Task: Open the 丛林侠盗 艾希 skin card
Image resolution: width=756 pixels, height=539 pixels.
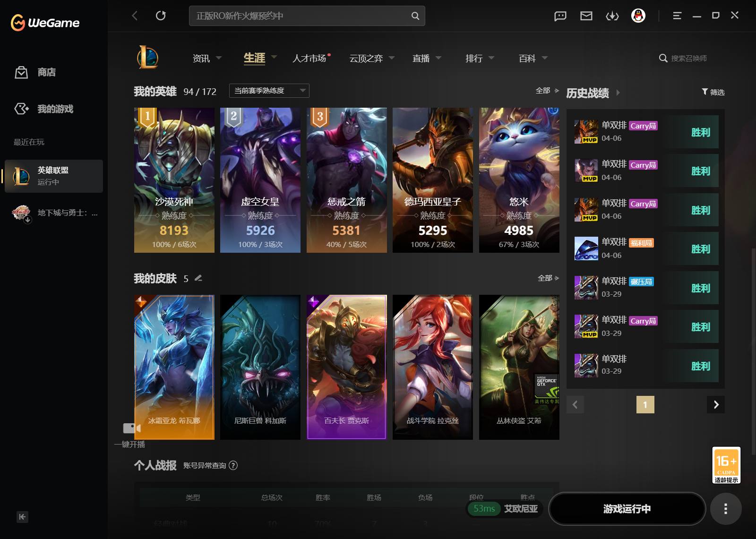Action: pyautogui.click(x=519, y=367)
